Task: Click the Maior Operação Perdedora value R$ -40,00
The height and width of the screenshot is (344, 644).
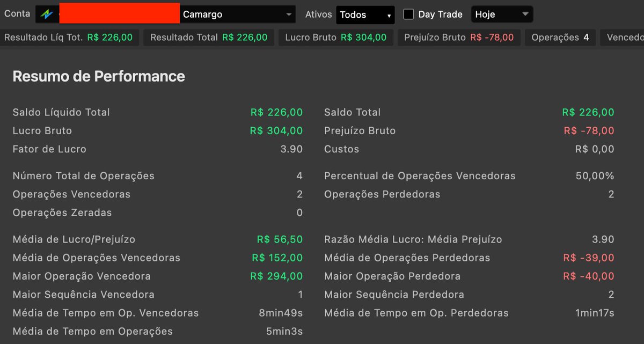Action: tap(589, 276)
